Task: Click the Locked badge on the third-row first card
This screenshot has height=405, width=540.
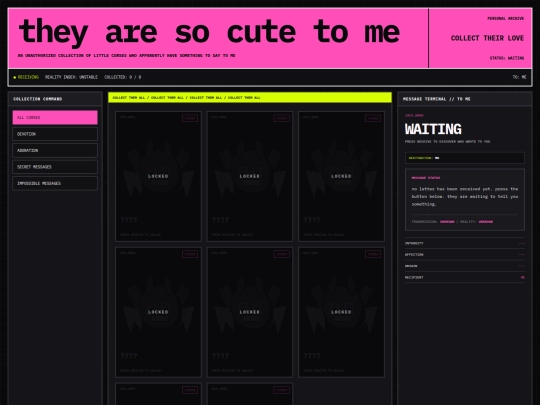Action: click(x=190, y=390)
